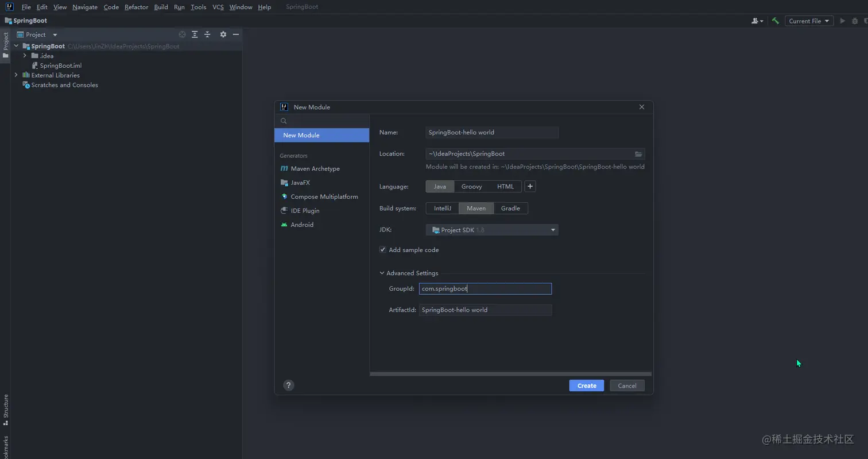Click the help question mark button
This screenshot has height=459, width=868.
pyautogui.click(x=289, y=385)
